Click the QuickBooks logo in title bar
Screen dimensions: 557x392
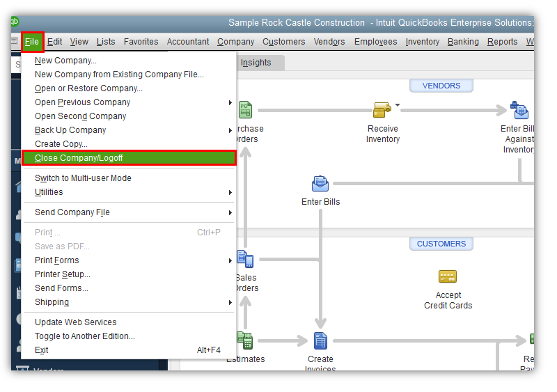(15, 22)
